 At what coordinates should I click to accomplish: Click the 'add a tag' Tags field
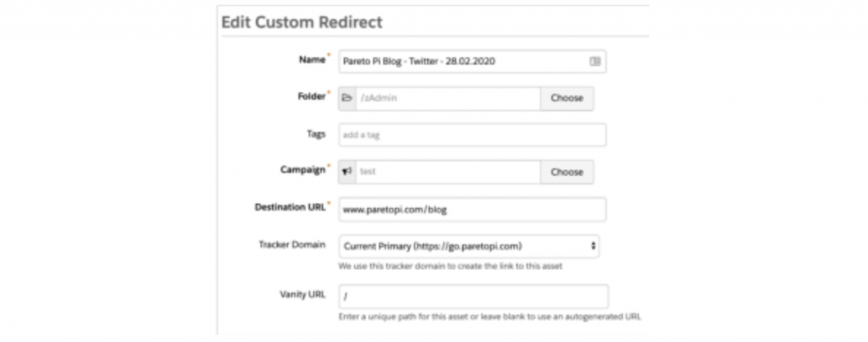tap(472, 135)
